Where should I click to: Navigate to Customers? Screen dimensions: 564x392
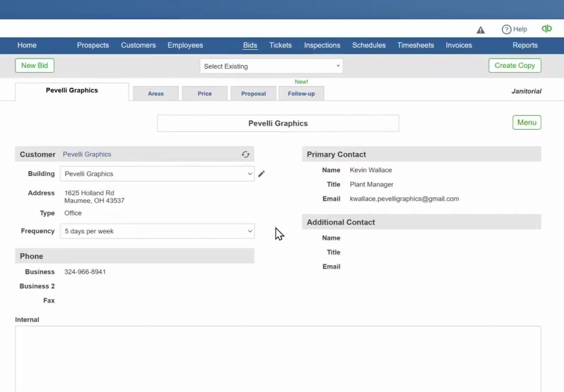tap(139, 45)
